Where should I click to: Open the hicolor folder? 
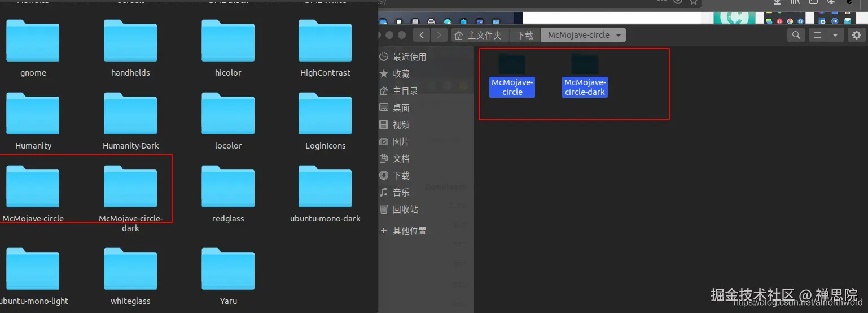(228, 49)
